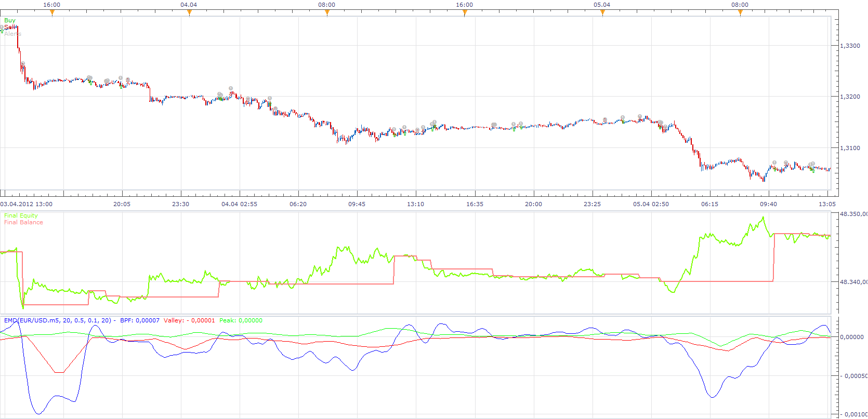The height and width of the screenshot is (419, 868).
Task: Click the green Peak value label
Action: (241, 320)
